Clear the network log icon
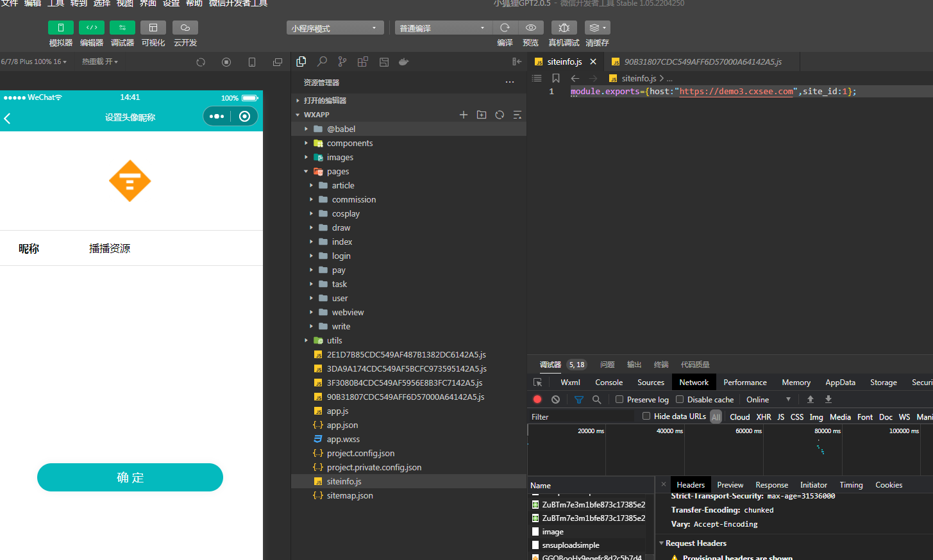 (555, 399)
